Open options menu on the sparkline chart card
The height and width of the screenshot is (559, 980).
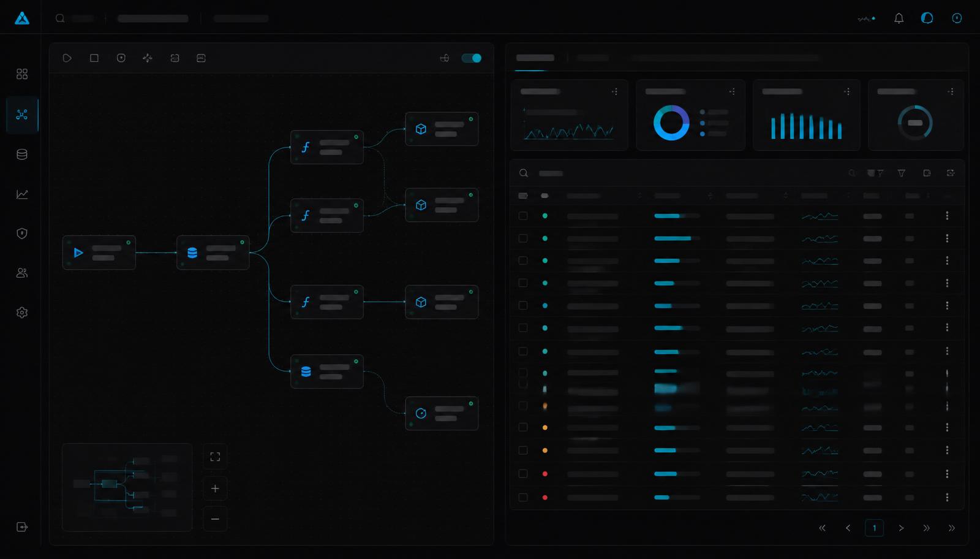(x=615, y=91)
